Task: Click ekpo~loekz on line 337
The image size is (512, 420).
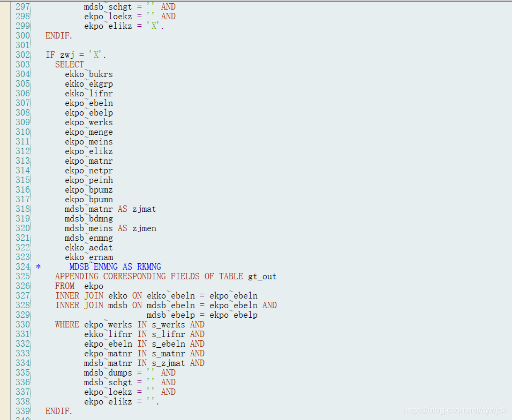Action: pos(108,392)
